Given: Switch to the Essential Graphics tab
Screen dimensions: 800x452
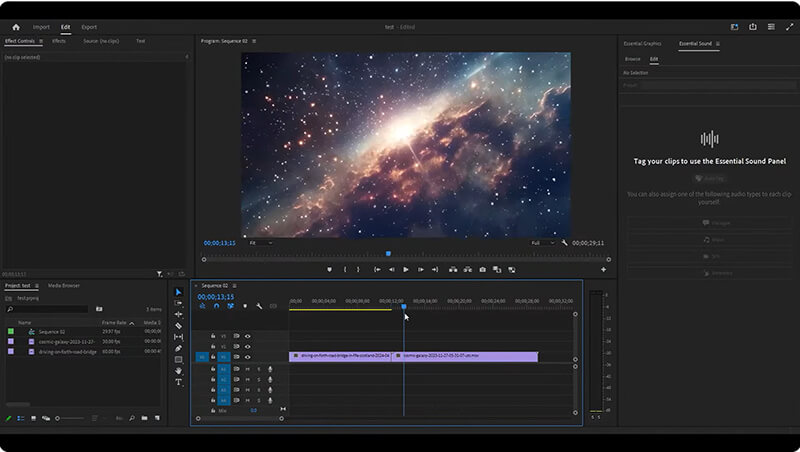Looking at the screenshot, I should click(642, 43).
